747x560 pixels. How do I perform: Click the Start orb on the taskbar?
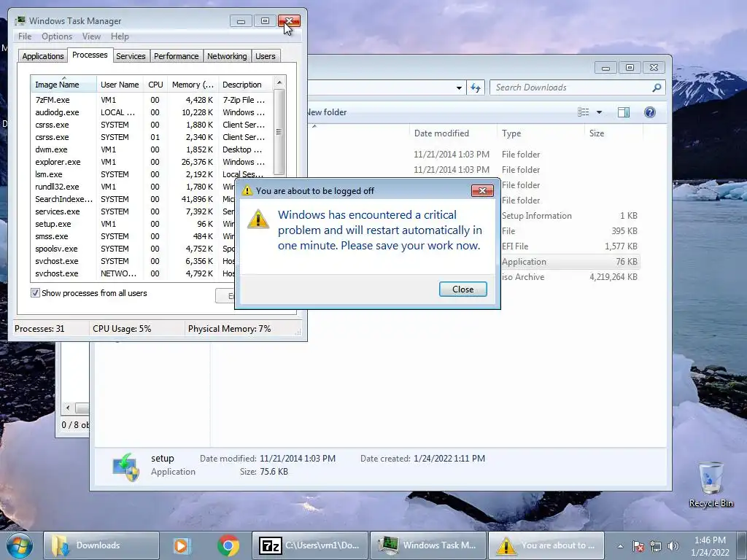(x=19, y=545)
